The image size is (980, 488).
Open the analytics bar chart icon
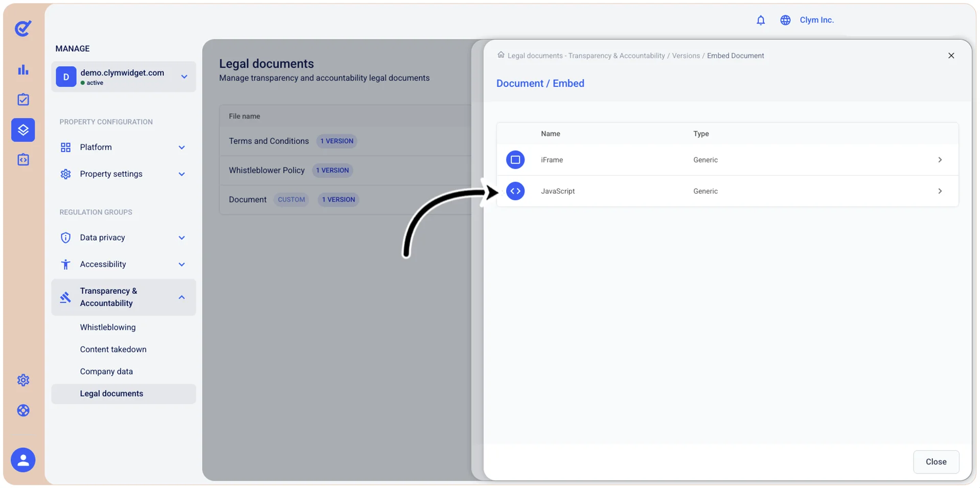[x=23, y=69]
